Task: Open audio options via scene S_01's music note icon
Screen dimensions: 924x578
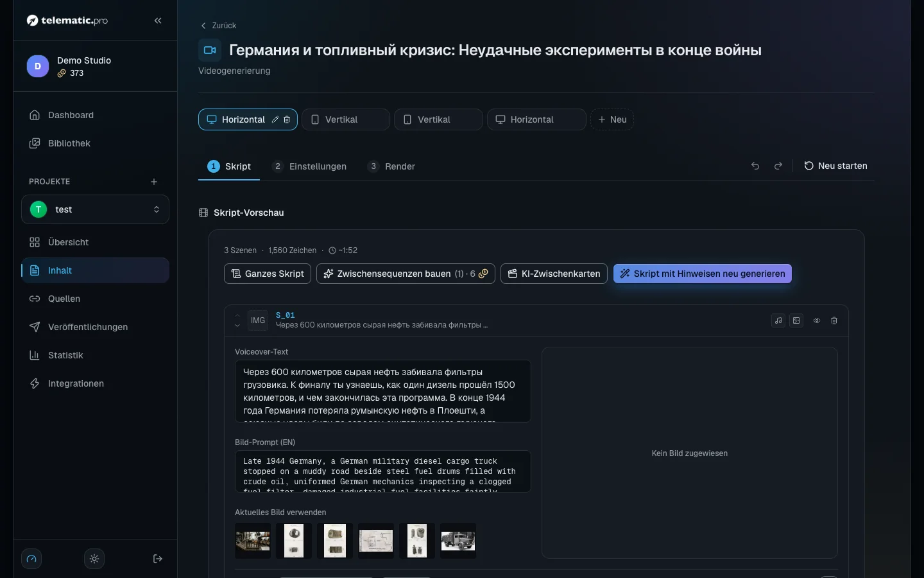Action: [x=778, y=320]
